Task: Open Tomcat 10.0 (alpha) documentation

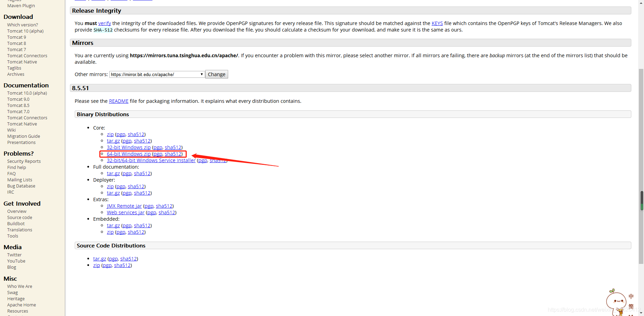Action: pyautogui.click(x=27, y=93)
